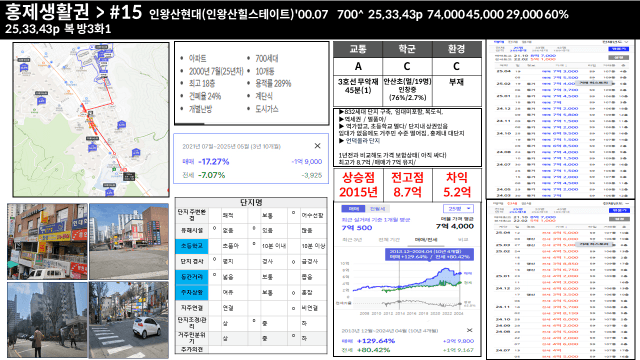Select the 매매 toggle button above the price chart

[353, 209]
